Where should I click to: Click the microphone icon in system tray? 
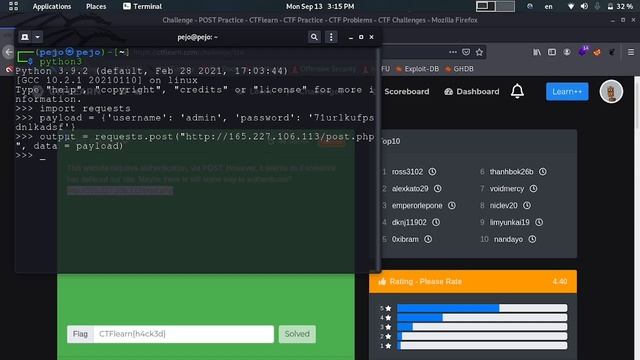tap(597, 6)
